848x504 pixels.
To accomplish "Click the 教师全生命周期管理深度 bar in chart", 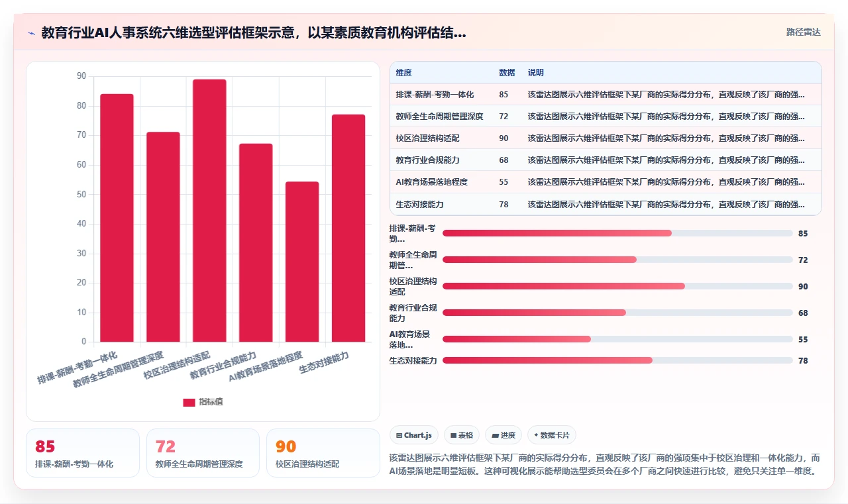I will (163, 237).
